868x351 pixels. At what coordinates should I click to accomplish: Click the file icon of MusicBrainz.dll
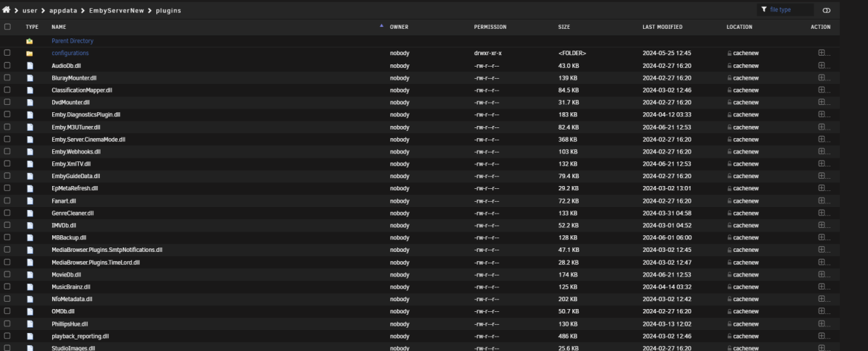click(x=30, y=287)
